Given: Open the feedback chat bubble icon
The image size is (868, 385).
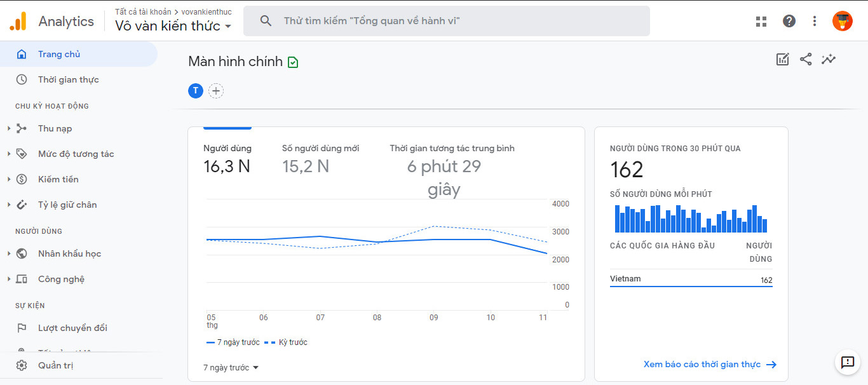Looking at the screenshot, I should [x=848, y=362].
